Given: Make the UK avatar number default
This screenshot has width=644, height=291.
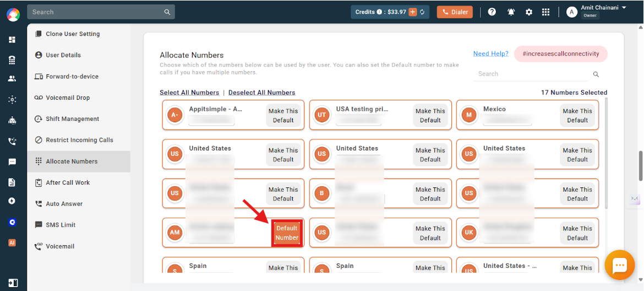Looking at the screenshot, I should [577, 233].
